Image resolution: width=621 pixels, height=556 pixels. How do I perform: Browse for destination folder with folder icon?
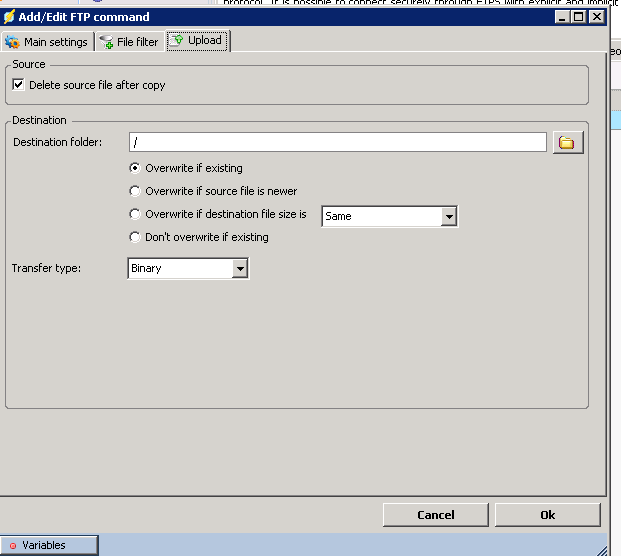tap(567, 143)
